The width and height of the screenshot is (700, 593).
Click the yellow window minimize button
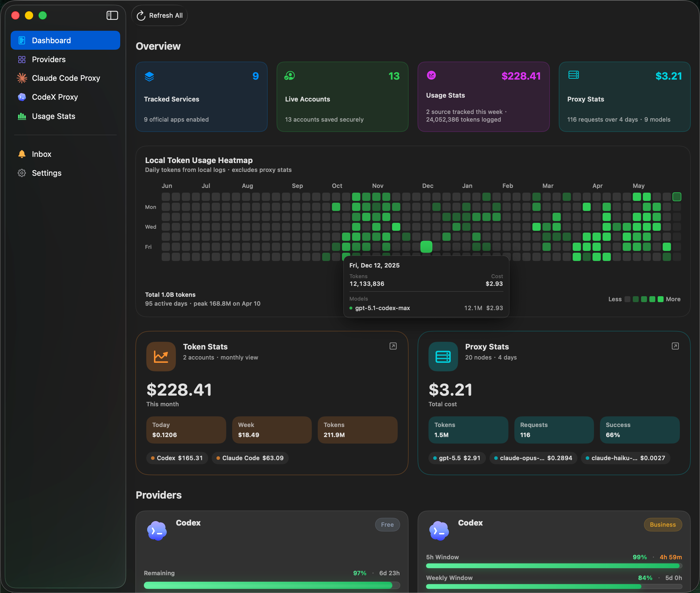tap(29, 15)
